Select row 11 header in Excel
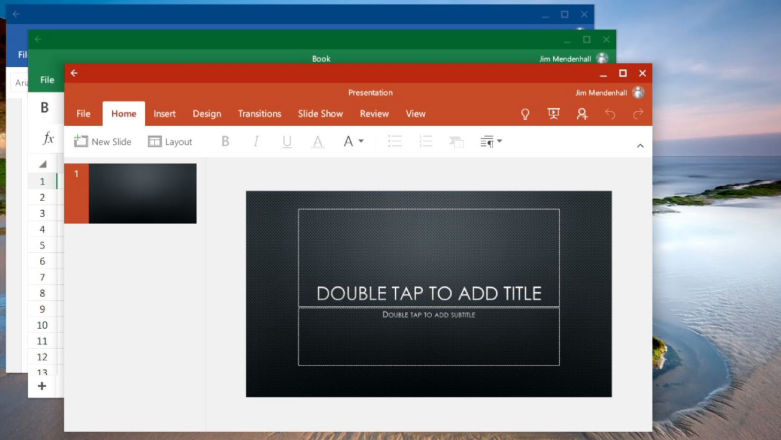The image size is (781, 440). [x=42, y=341]
